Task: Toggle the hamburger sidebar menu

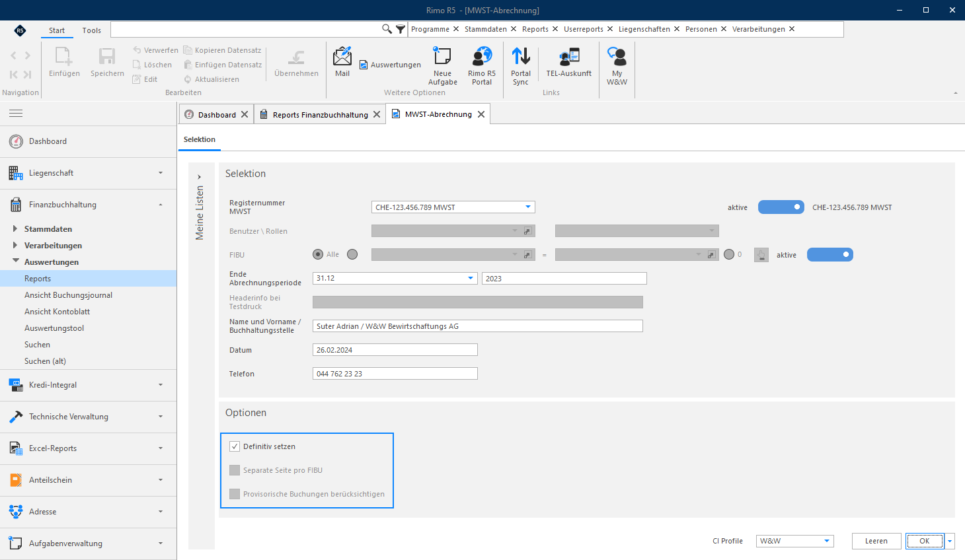Action: [16, 114]
